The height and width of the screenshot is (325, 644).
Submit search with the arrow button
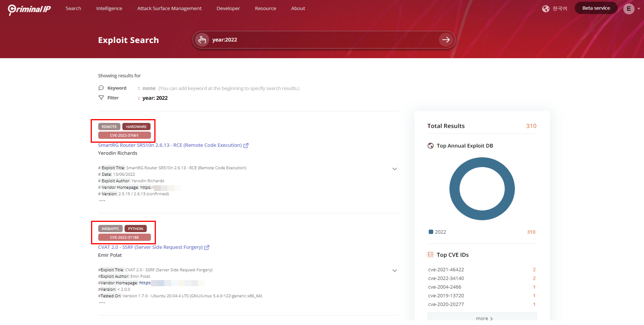click(x=445, y=40)
